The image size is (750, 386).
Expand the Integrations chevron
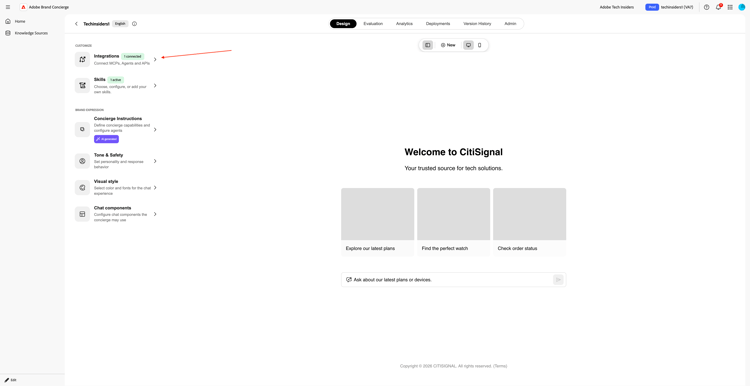point(155,59)
